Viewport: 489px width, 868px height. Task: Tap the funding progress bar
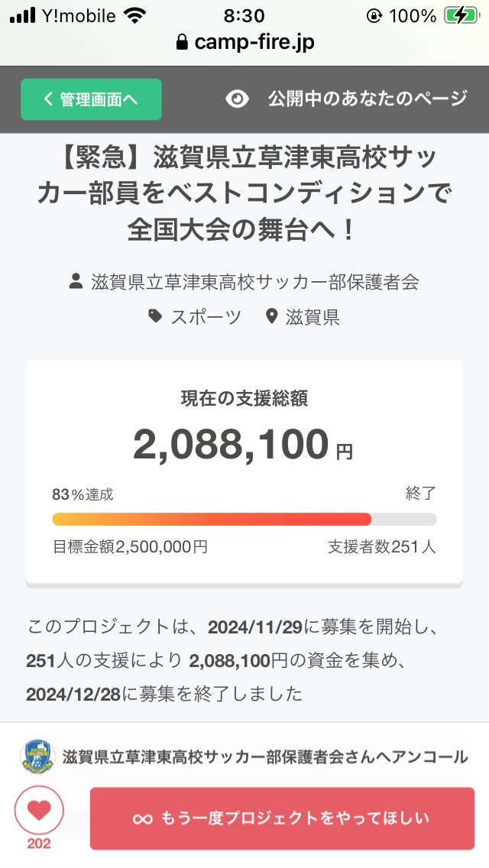tap(244, 520)
